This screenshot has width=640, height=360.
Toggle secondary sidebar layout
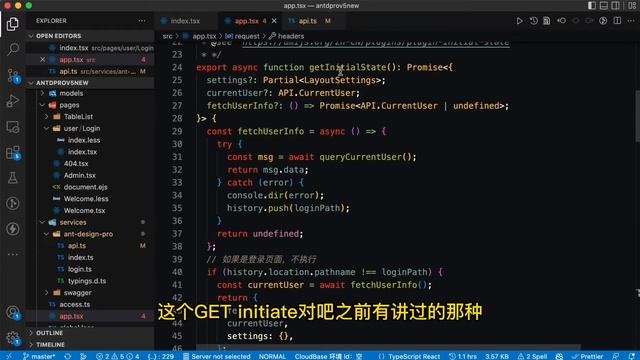pyautogui.click(x=616, y=6)
